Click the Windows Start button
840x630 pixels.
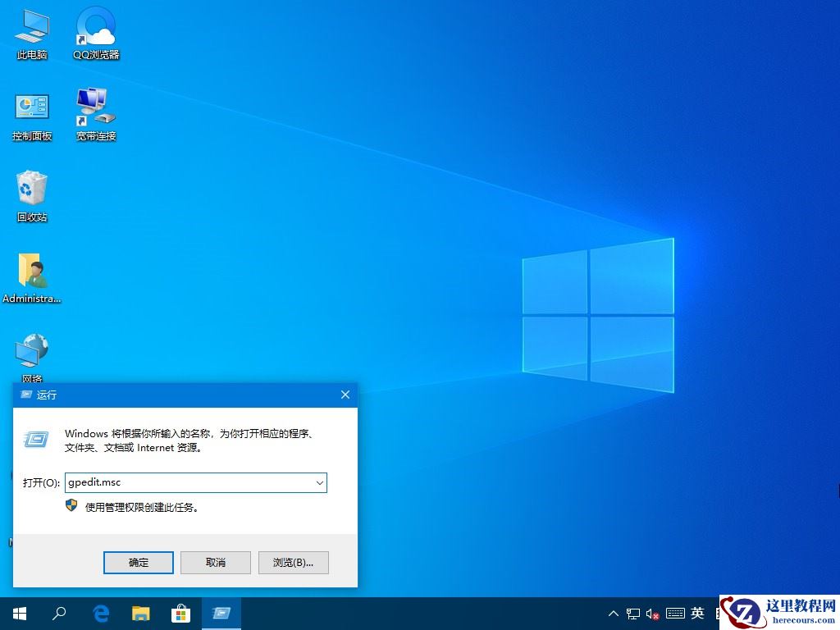coord(18,613)
